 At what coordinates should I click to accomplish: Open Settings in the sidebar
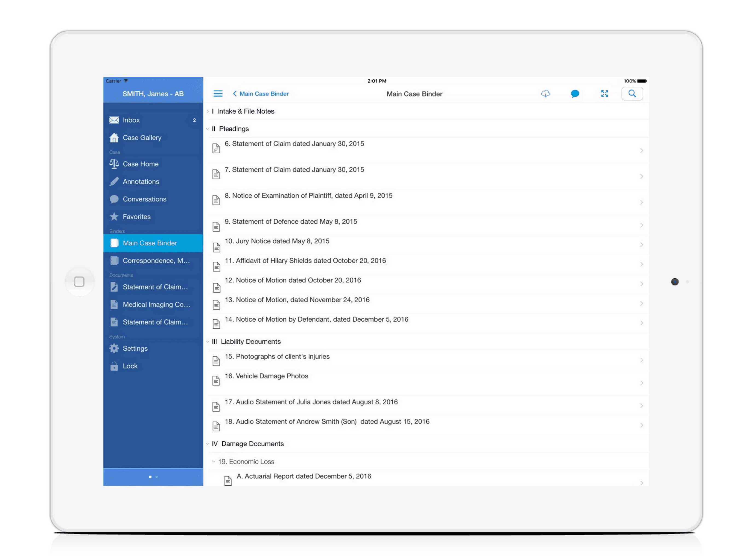point(135,348)
